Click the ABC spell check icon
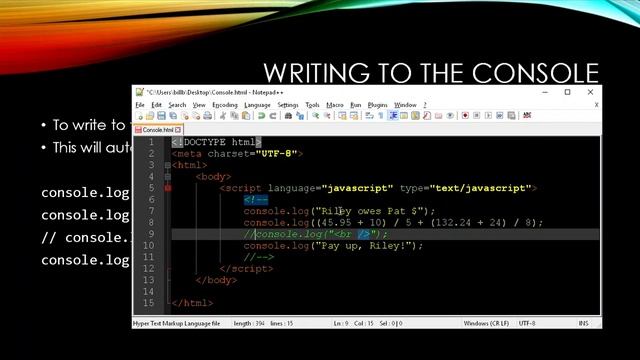Viewport: 640px width, 360px height. [x=527, y=116]
